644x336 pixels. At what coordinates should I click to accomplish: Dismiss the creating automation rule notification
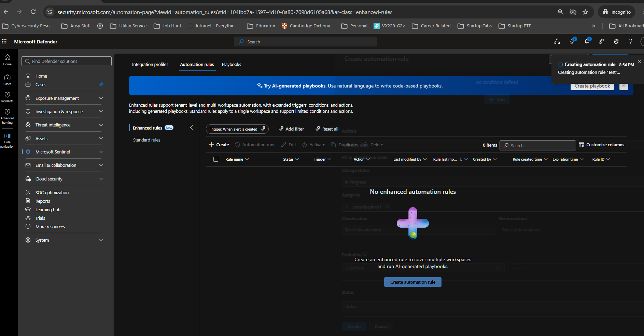click(x=639, y=62)
